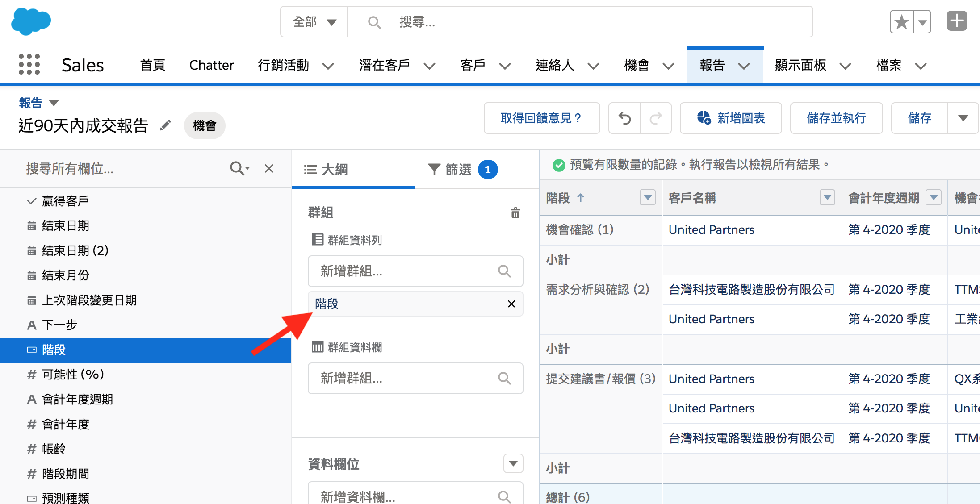Click 新增群組 field under 群組資料列
Viewport: 980px width, 504px height.
coord(415,271)
